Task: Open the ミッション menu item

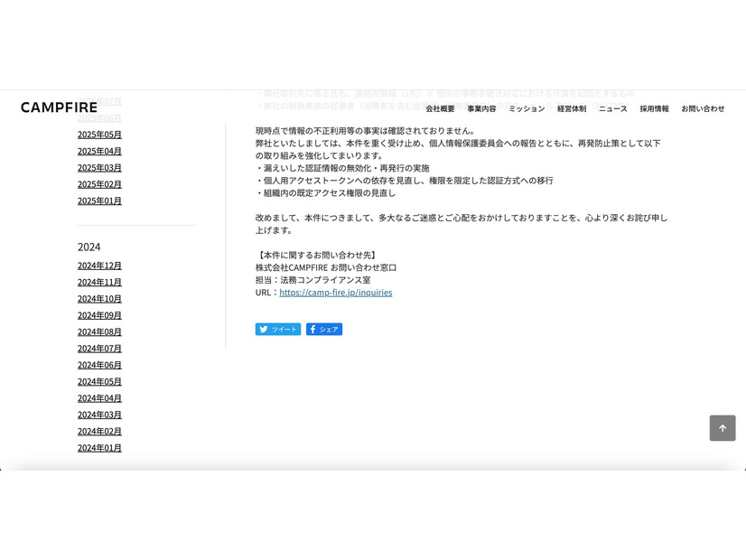Action: click(527, 108)
